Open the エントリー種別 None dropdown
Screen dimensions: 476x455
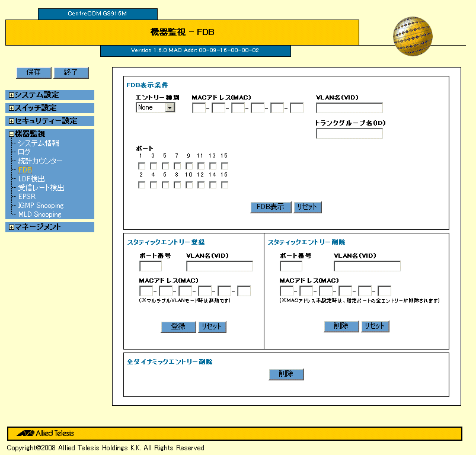[x=155, y=107]
